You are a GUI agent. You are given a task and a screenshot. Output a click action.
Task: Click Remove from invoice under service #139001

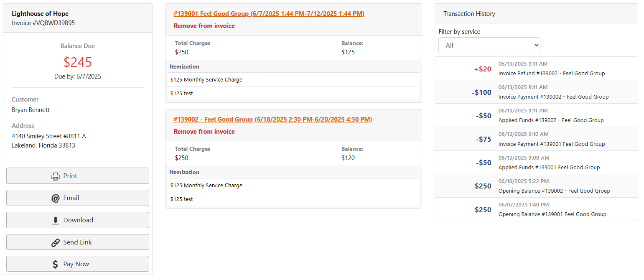[x=204, y=26]
